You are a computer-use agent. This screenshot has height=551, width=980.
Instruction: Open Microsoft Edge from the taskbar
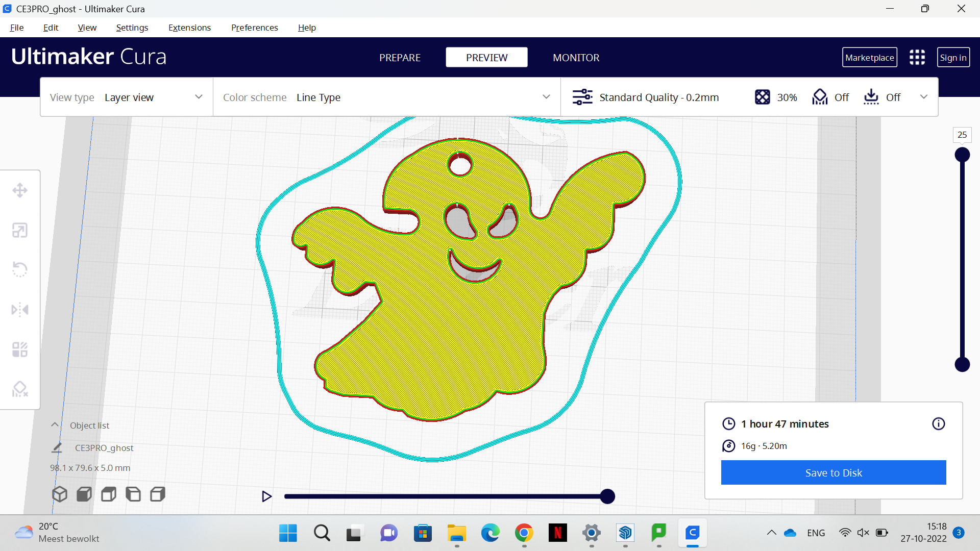491,533
